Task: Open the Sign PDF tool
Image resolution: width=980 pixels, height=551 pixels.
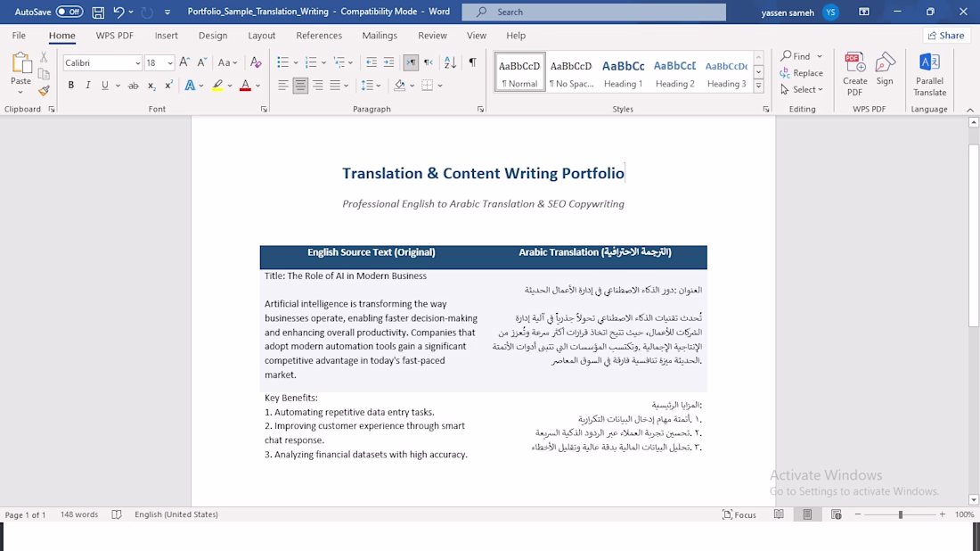Action: point(885,70)
